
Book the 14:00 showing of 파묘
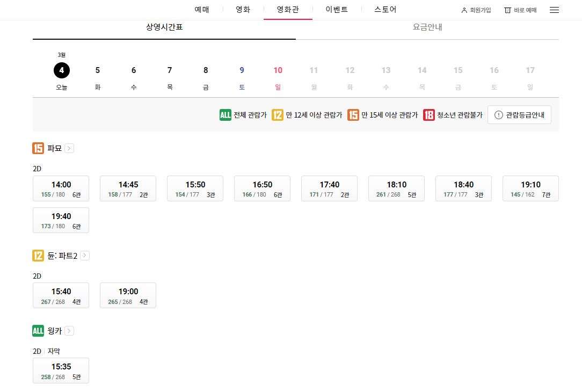coord(61,188)
